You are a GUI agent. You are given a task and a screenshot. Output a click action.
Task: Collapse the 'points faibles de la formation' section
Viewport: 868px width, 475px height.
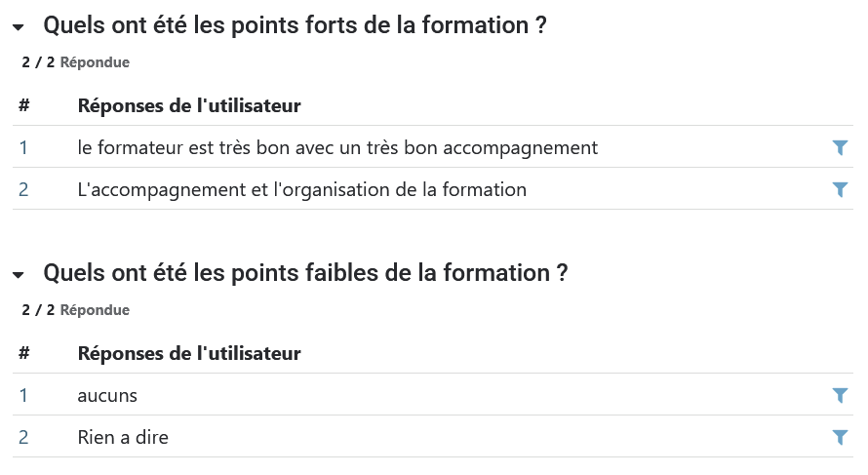[19, 276]
